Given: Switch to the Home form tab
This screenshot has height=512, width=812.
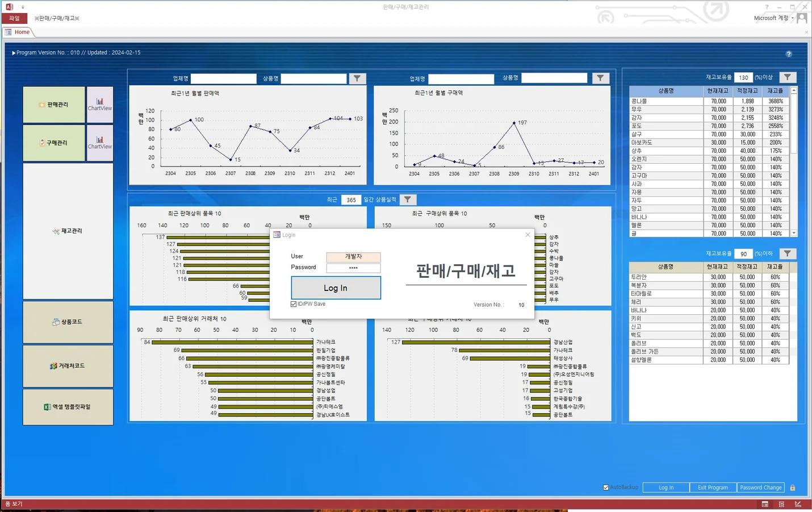Looking at the screenshot, I should click(x=22, y=32).
